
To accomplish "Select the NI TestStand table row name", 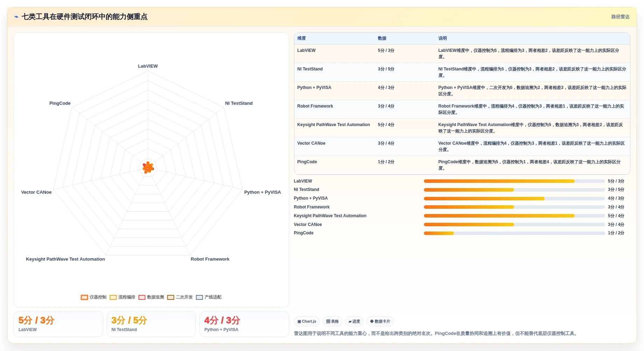I will [310, 69].
